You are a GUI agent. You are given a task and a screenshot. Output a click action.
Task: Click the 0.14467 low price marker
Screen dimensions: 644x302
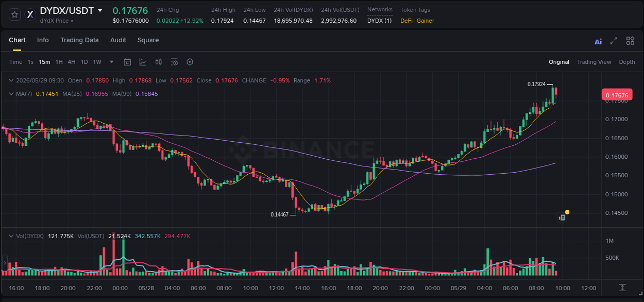tap(280, 214)
